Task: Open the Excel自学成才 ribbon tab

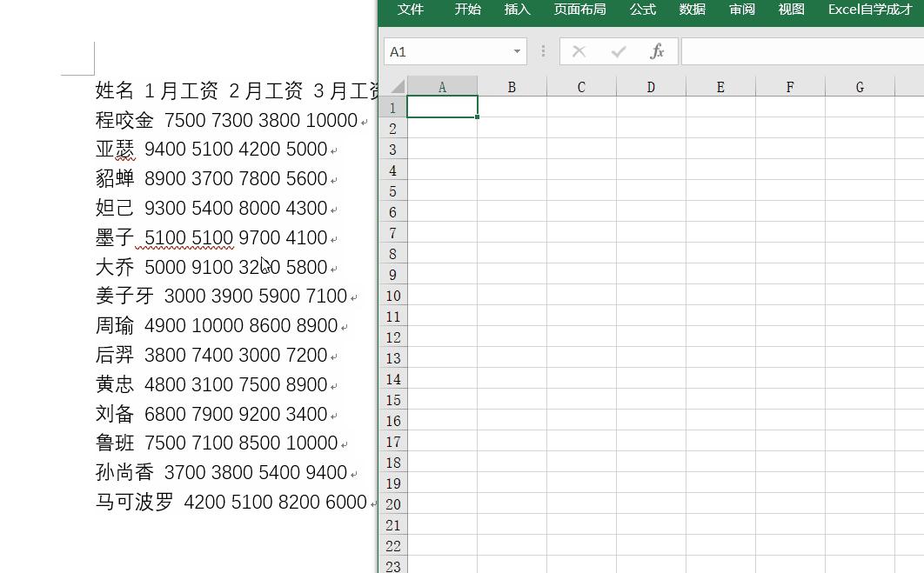Action: [867, 10]
